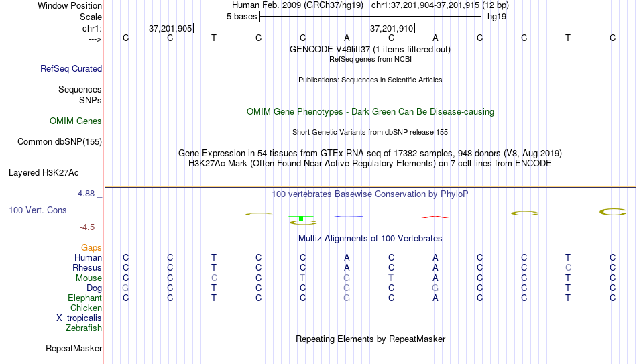The height and width of the screenshot is (364, 637).
Task: Click the 5 bases scale bar
Action: pos(370,17)
